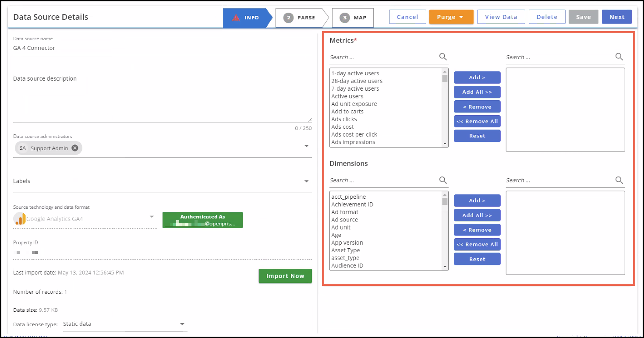Select 'Add to carts' metric
Image resolution: width=644 pixels, height=338 pixels.
point(347,111)
